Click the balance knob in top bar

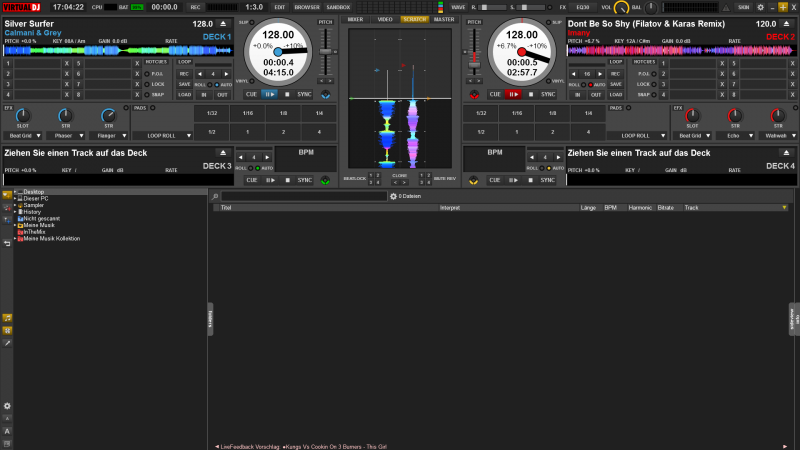coord(651,8)
